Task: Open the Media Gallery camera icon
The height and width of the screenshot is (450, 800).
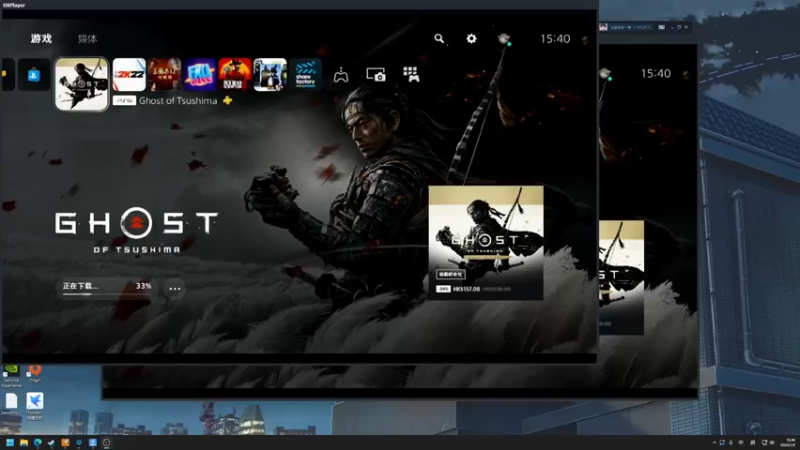Action: point(376,75)
